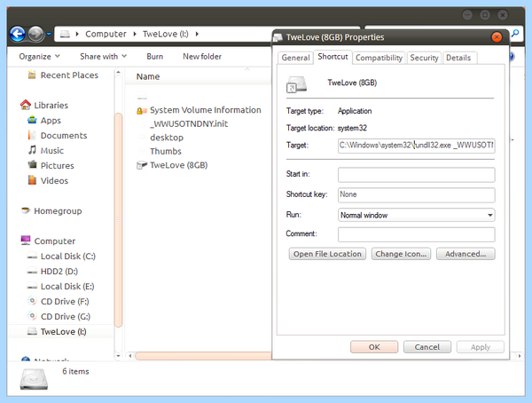Click the locked folder icon of System Volume Information
Viewport: 532px width, 403px height.
click(142, 110)
